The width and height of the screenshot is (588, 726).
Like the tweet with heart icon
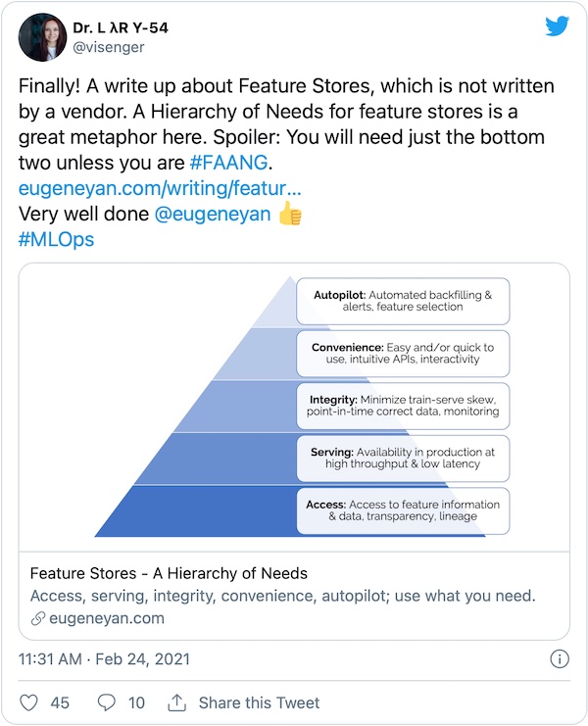pyautogui.click(x=29, y=702)
